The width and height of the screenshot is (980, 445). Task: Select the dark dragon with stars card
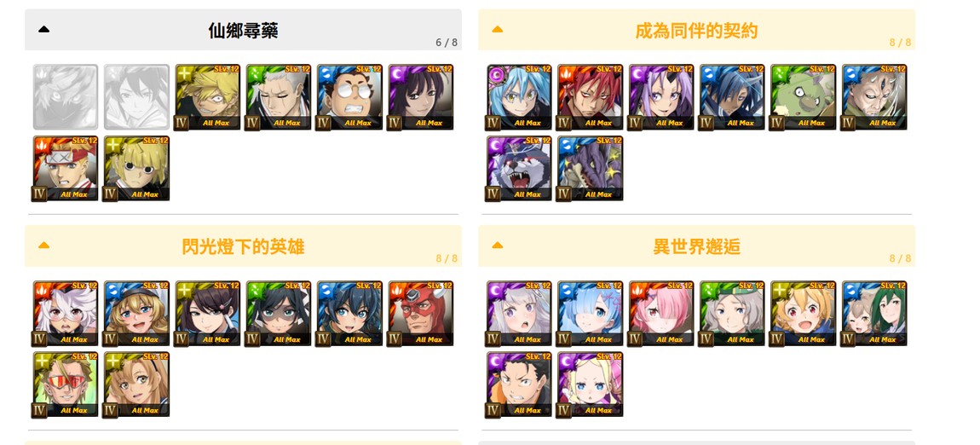click(x=590, y=169)
